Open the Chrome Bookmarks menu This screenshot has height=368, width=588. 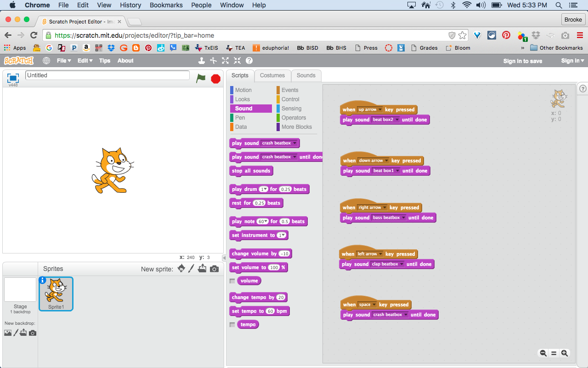[x=166, y=5]
